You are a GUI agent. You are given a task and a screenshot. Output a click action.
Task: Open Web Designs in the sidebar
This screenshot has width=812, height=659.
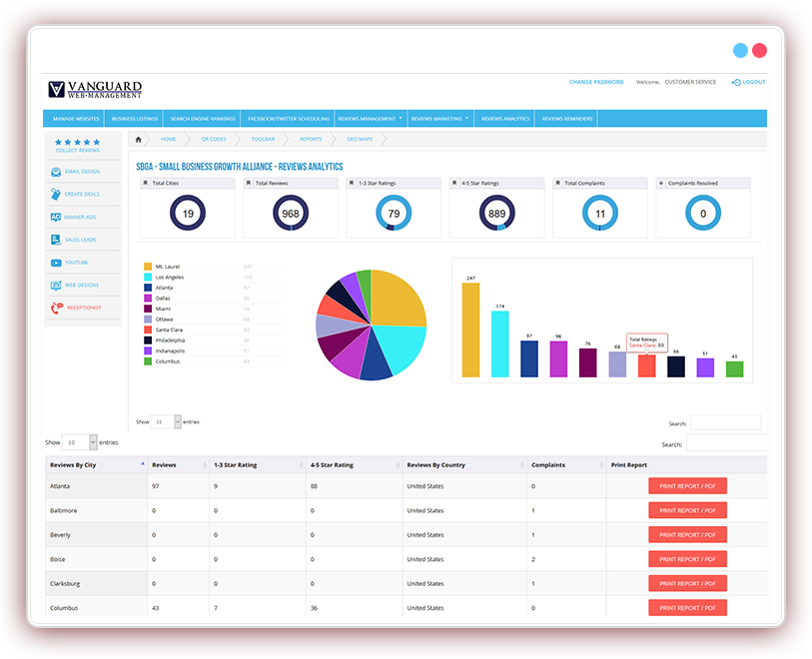(56, 286)
